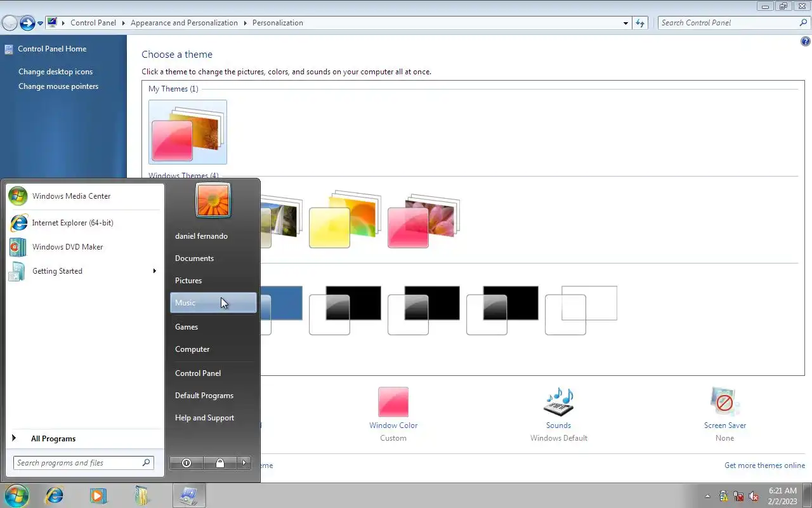Click the Search programs and files box
Image resolution: width=812 pixels, height=508 pixels.
(x=83, y=463)
